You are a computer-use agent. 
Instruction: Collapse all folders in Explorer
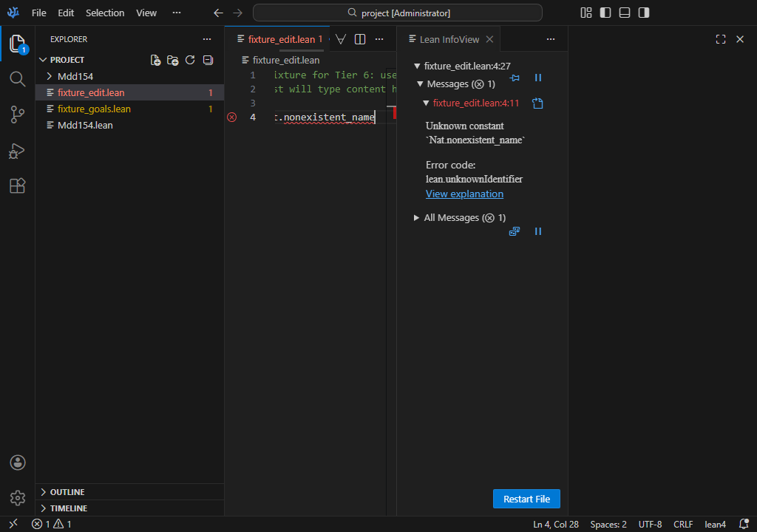tap(208, 60)
